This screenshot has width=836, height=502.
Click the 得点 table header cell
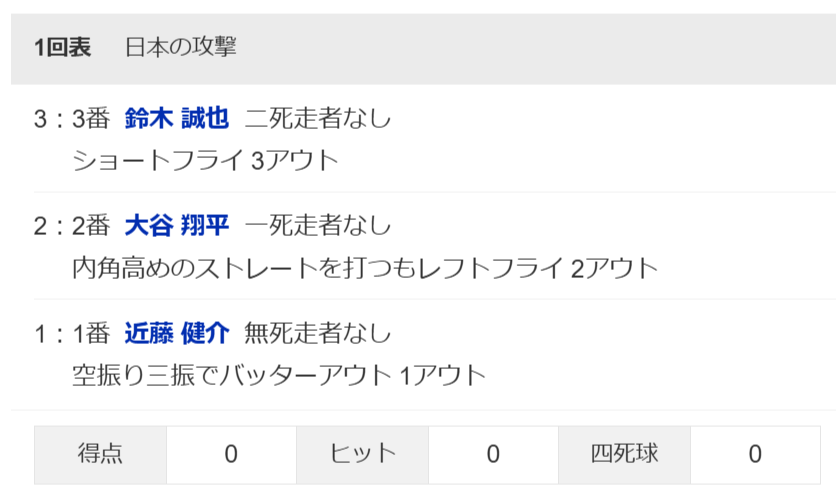100,454
